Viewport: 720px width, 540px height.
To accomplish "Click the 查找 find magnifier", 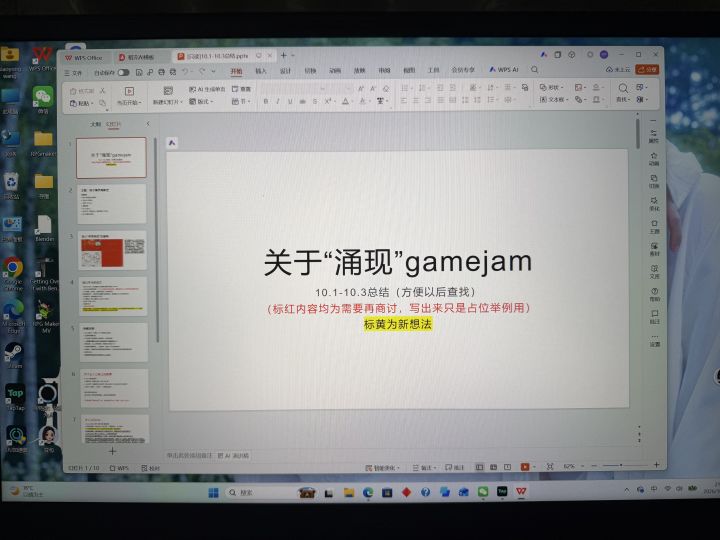I will coord(623,88).
